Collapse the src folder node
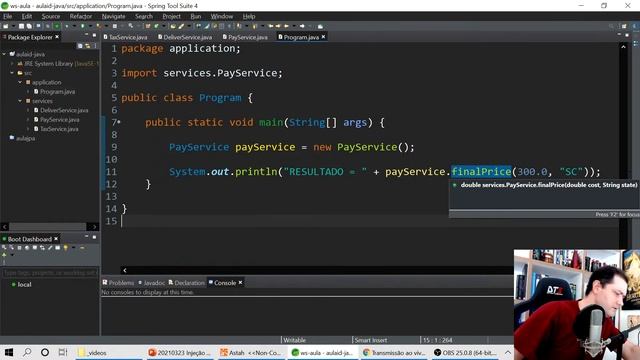 [x=12, y=73]
